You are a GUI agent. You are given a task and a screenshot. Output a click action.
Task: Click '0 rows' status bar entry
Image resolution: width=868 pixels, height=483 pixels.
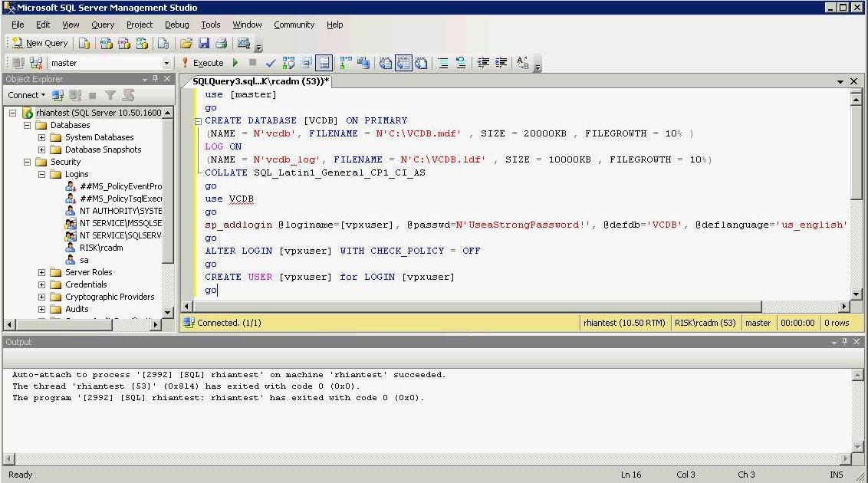click(x=837, y=323)
